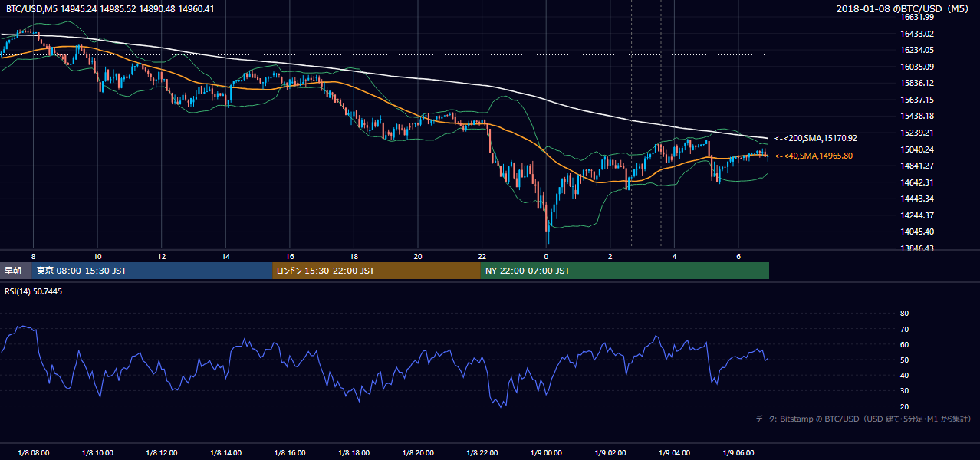Click the London 15:30-22:00 JST session bar
Screen dimensions: 980x460
pos(377,271)
